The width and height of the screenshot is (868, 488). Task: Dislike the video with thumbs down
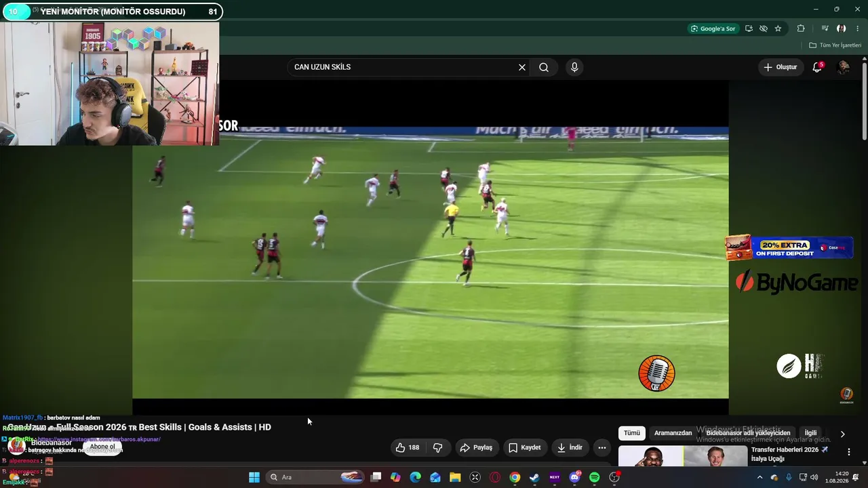pyautogui.click(x=438, y=447)
